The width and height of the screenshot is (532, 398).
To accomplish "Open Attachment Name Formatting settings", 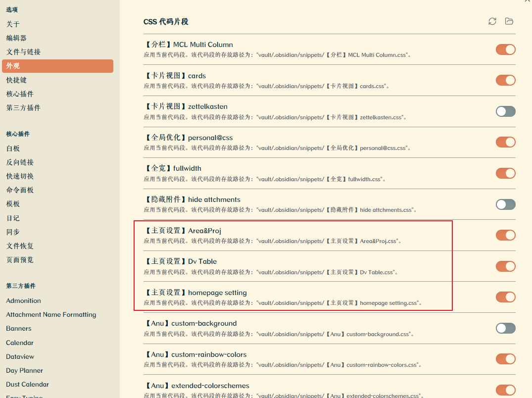I will point(58,314).
